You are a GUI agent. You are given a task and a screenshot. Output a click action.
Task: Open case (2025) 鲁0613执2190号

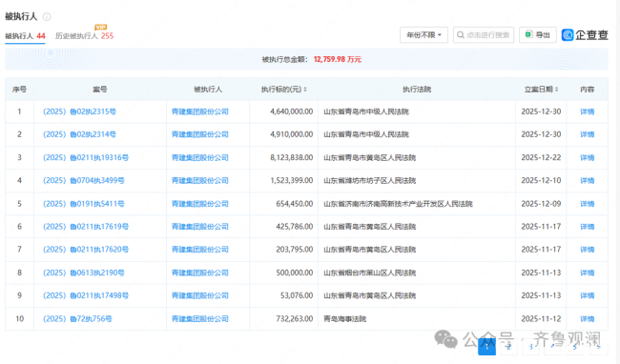point(83,273)
